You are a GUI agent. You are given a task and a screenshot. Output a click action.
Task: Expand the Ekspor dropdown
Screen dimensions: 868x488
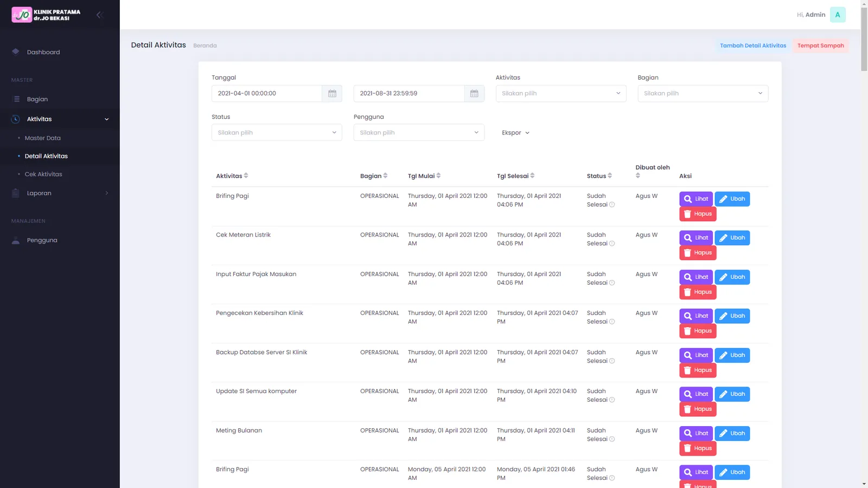515,133
